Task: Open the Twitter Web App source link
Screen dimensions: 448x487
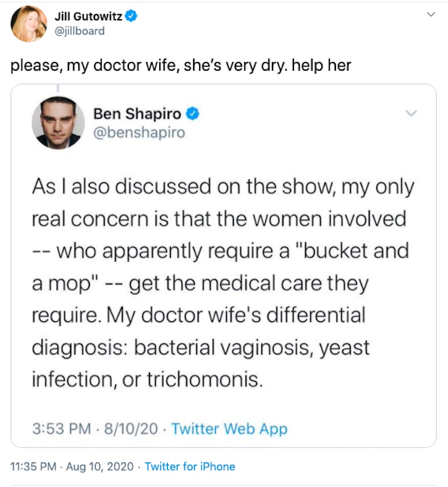Action: coord(229,429)
